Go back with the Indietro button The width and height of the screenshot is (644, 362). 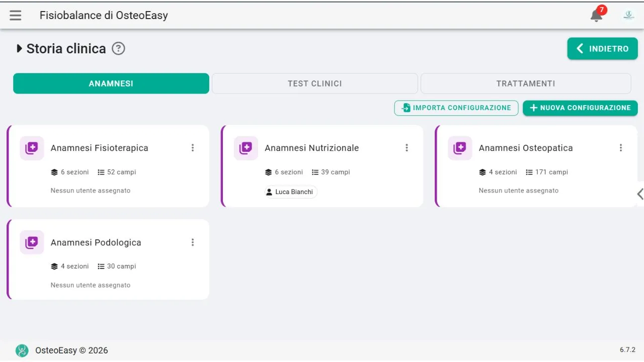pyautogui.click(x=603, y=49)
